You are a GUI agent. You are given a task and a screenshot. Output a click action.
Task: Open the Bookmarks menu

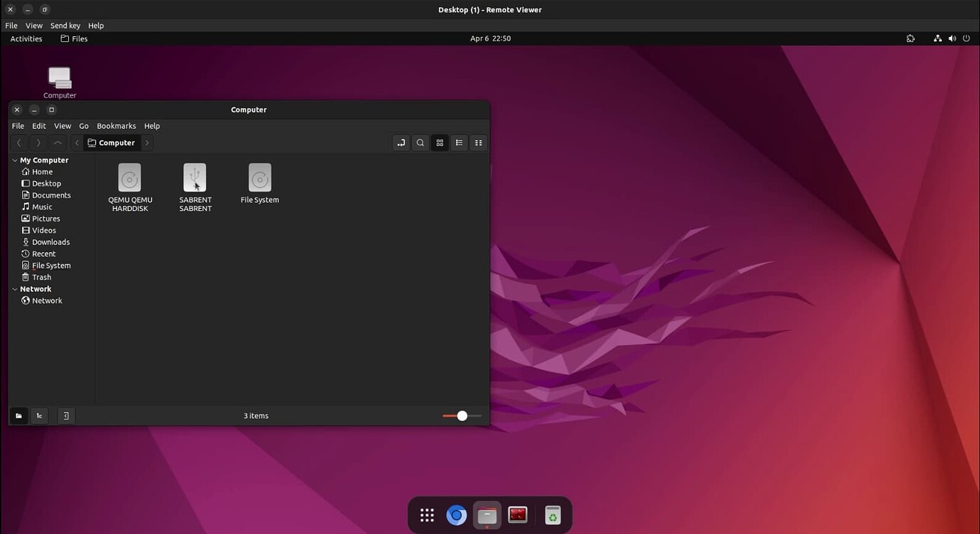coord(116,126)
